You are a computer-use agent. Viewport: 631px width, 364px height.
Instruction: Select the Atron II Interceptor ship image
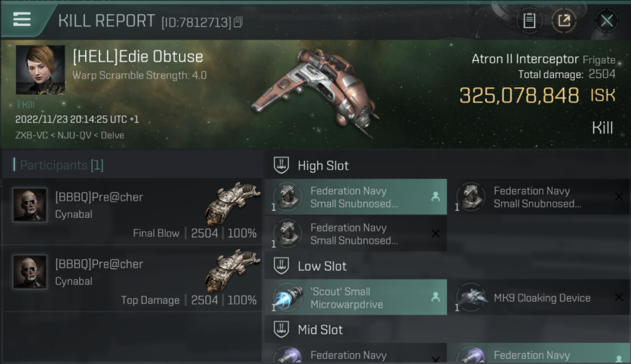point(315,92)
